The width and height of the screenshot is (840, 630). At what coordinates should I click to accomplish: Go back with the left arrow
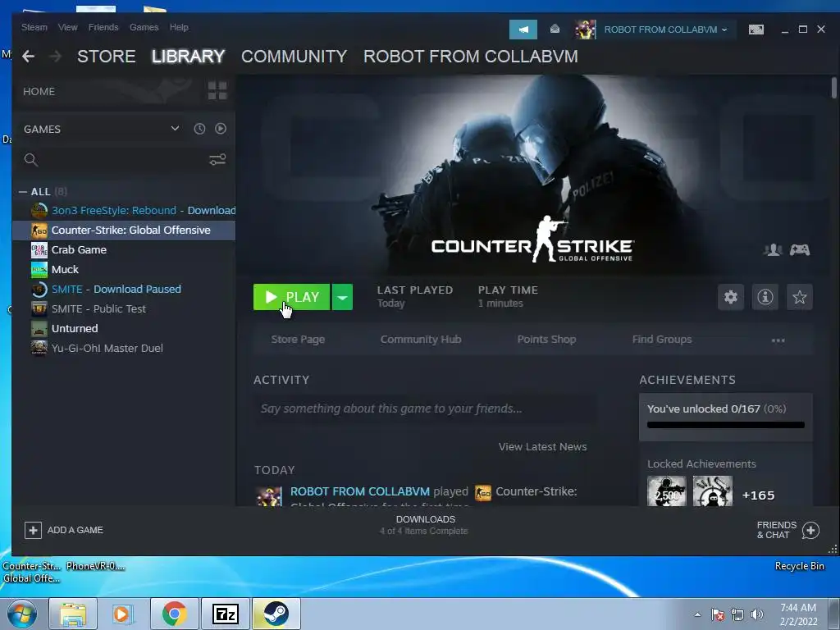(x=29, y=57)
